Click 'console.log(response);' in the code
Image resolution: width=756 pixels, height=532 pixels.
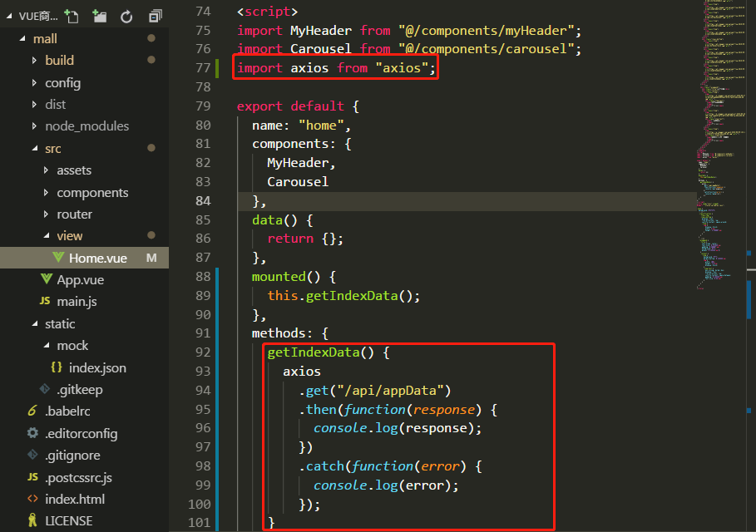[x=398, y=428]
